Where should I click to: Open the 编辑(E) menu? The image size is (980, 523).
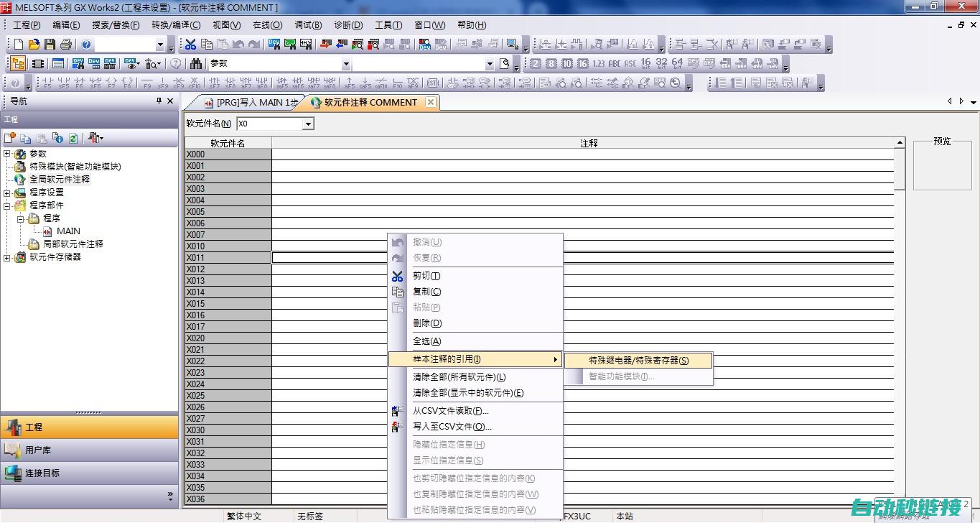[x=66, y=25]
